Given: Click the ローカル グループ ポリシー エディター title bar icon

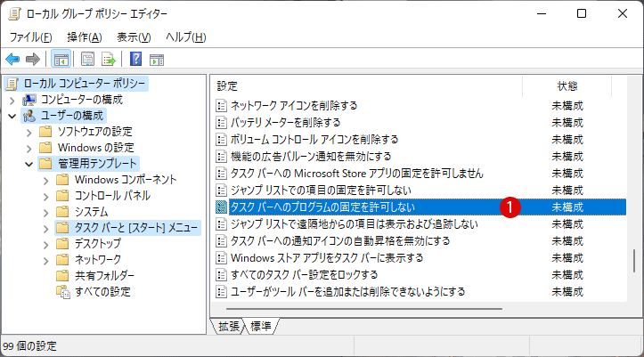Looking at the screenshot, I should click(15, 13).
